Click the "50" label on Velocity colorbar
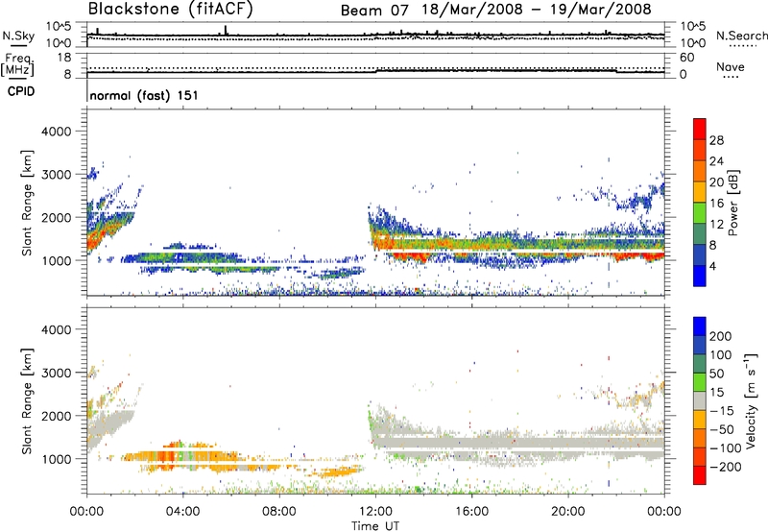 (716, 374)
